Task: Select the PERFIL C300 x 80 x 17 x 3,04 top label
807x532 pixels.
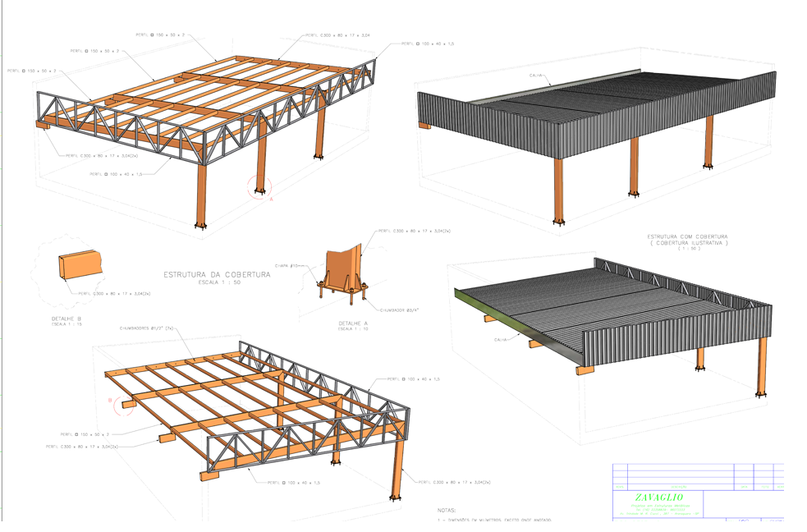Action: (337, 35)
